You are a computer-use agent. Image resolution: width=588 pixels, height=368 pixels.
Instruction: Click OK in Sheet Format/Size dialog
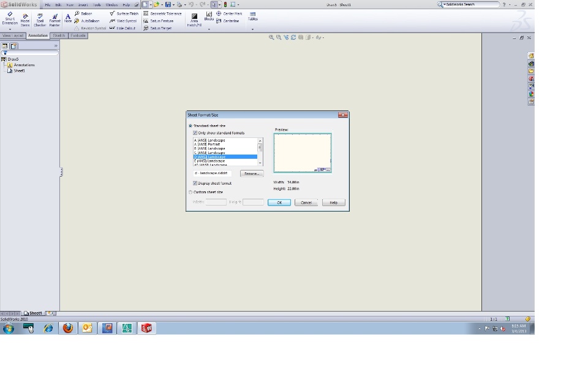coord(279,203)
